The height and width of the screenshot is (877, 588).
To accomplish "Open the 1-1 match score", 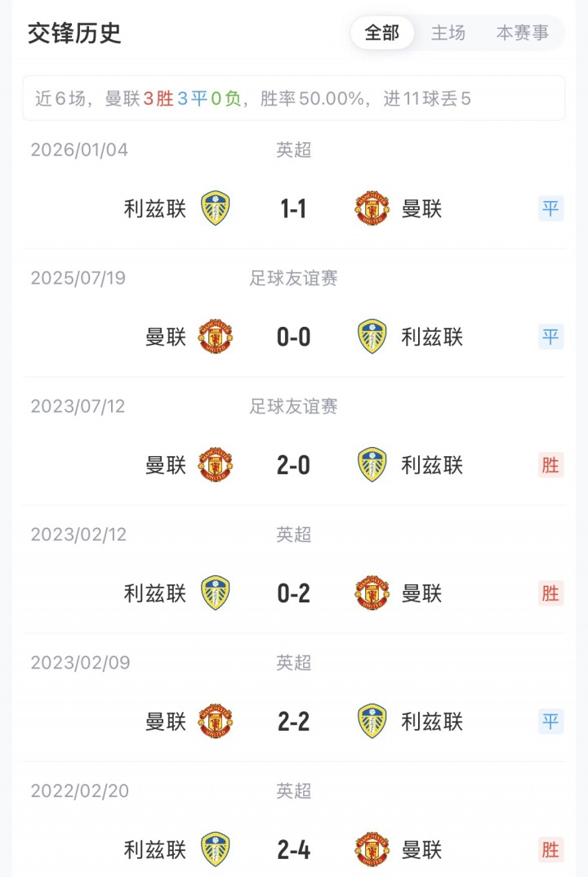I will click(x=293, y=209).
